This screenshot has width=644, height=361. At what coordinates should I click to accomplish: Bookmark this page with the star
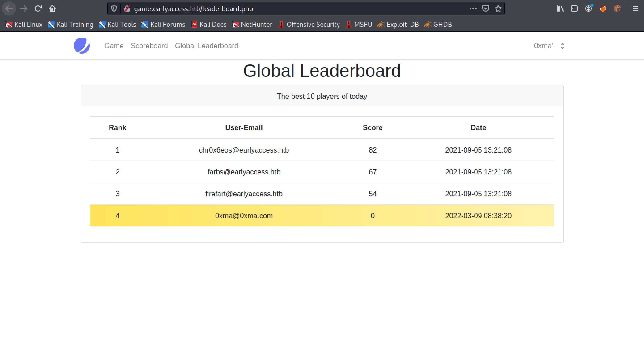point(498,9)
